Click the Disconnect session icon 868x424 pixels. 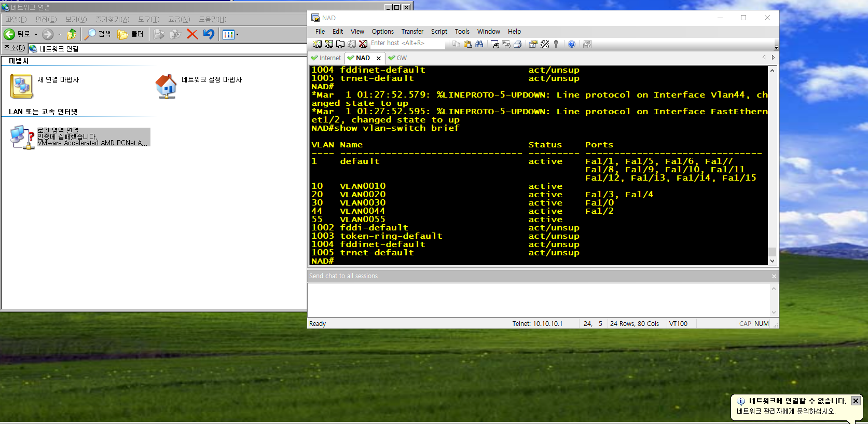pyautogui.click(x=363, y=44)
